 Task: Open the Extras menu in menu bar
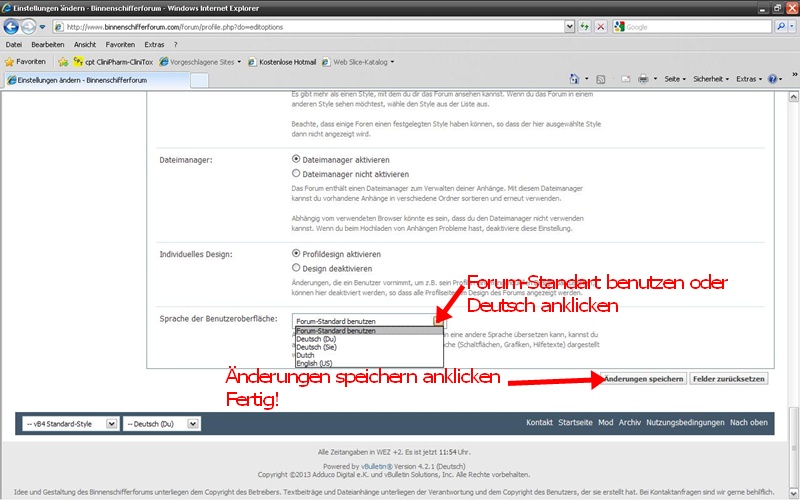tap(154, 45)
